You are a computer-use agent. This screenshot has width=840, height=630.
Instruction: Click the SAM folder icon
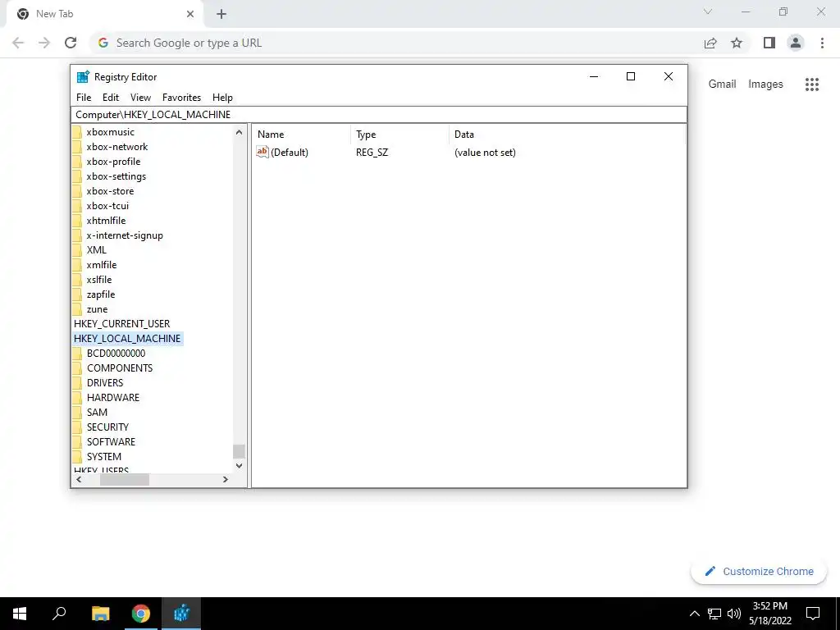point(77,413)
